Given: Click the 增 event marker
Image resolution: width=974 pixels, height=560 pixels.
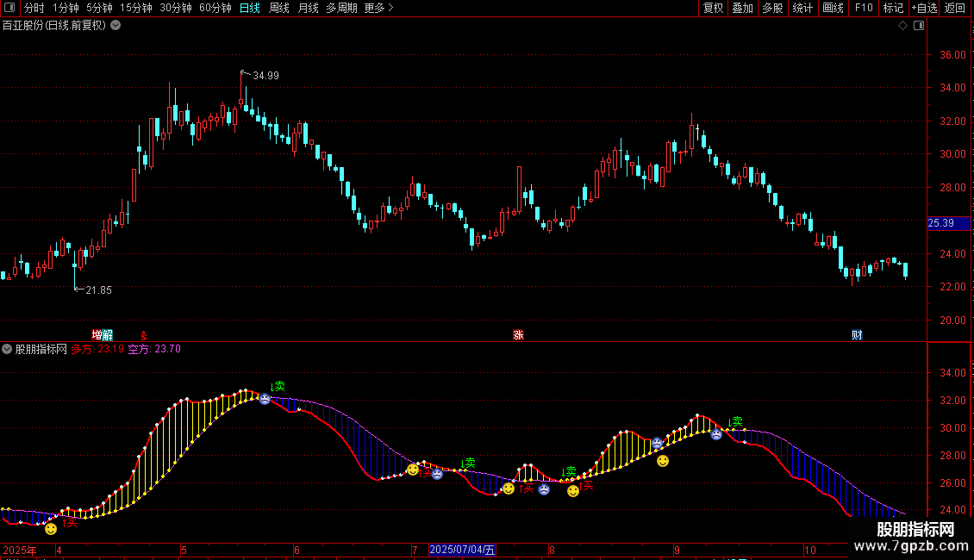Looking at the screenshot, I should (x=97, y=335).
